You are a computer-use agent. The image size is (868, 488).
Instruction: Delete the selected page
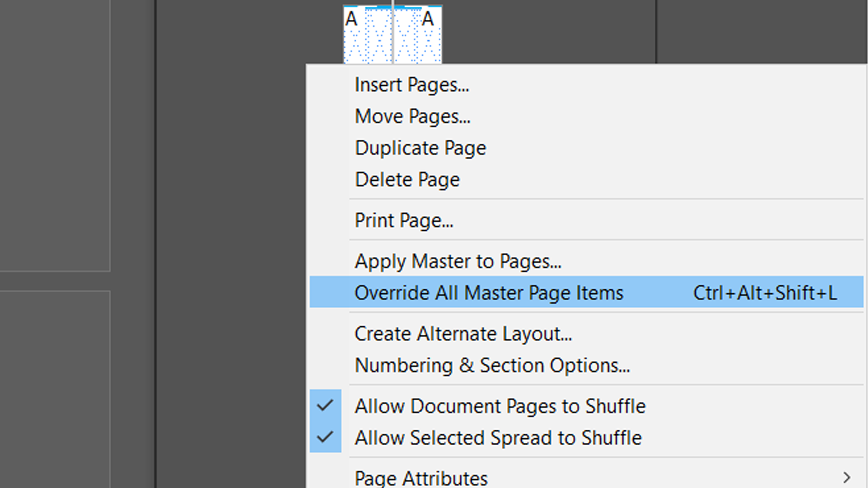[x=407, y=179]
